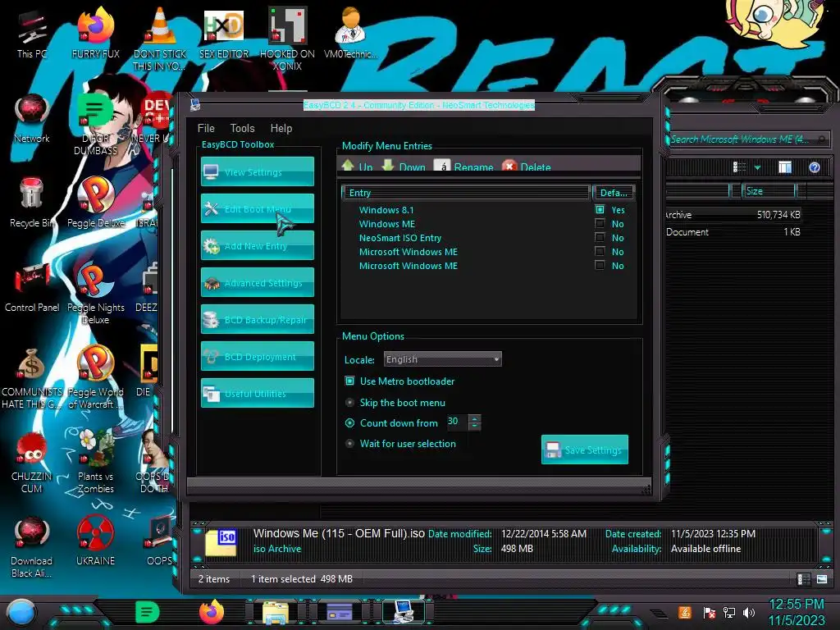Check default box for Windows ME entry

click(x=600, y=223)
